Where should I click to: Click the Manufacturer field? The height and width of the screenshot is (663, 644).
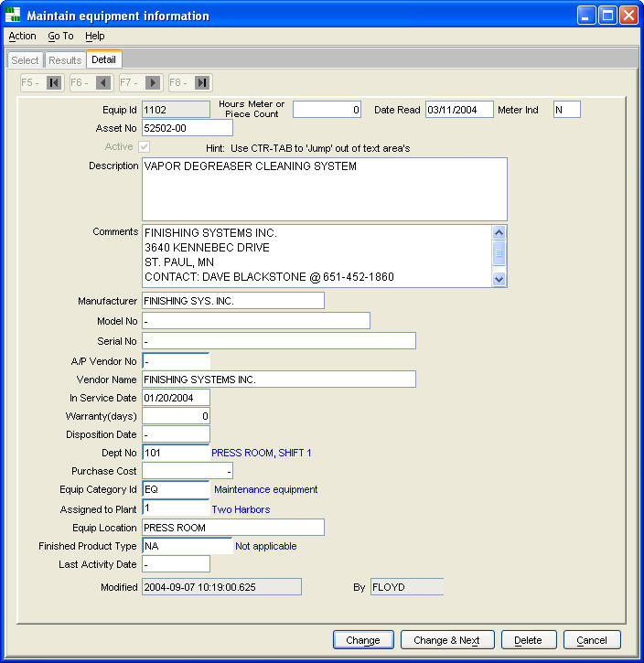(x=233, y=301)
